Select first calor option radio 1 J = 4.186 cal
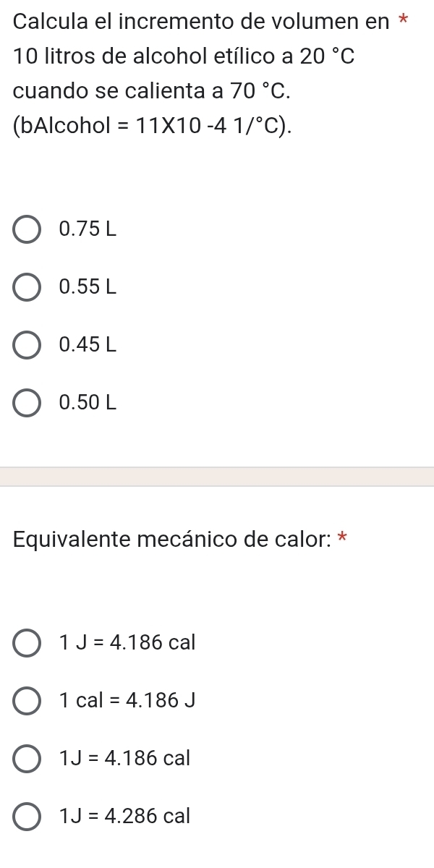434x868 pixels. coord(27,642)
